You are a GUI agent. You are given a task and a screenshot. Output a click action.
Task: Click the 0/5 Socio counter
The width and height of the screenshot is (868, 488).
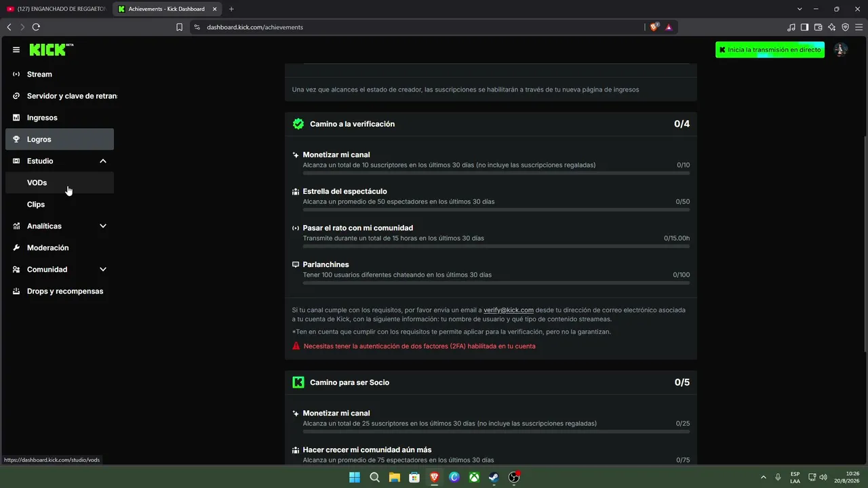coord(682,382)
